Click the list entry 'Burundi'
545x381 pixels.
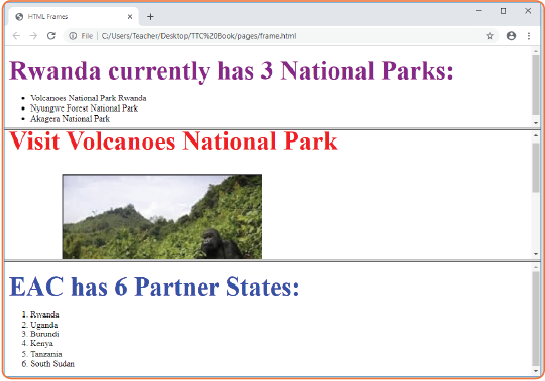44,334
